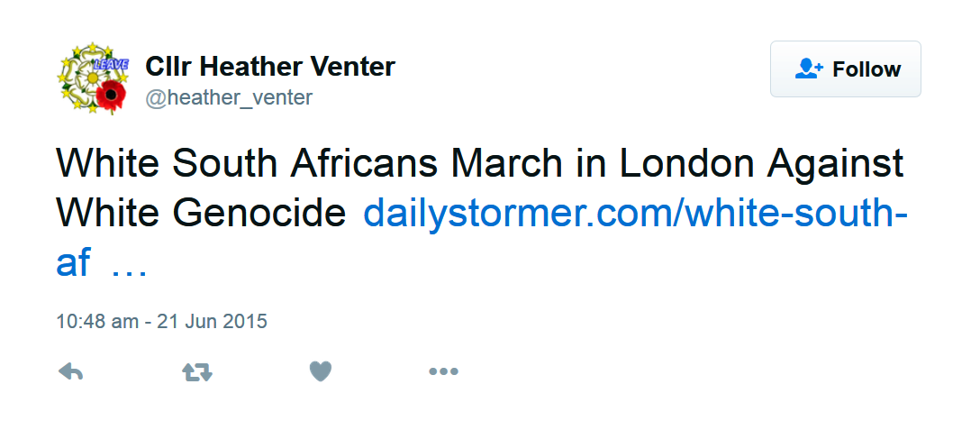Click the add-person icon in the Follow button
This screenshot has width=980, height=430.
coord(809,69)
